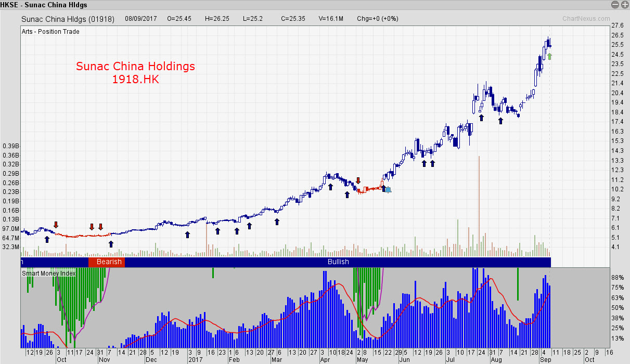Click the plus icon in chart title bar

pos(624,5)
